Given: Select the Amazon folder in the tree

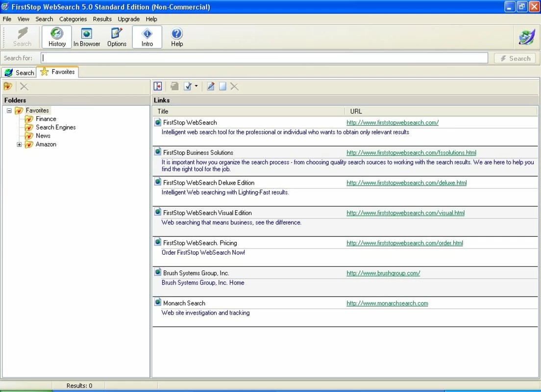Looking at the screenshot, I should point(46,144).
